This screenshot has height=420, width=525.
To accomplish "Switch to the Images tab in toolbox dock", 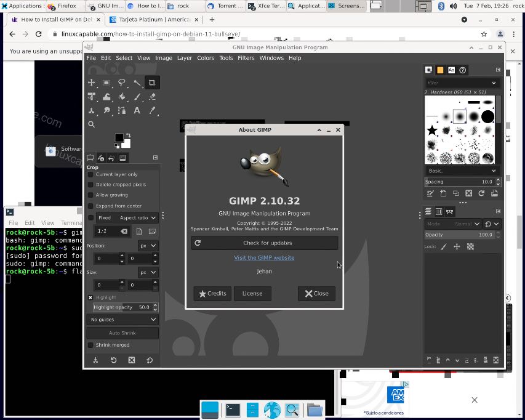I will coord(122,158).
